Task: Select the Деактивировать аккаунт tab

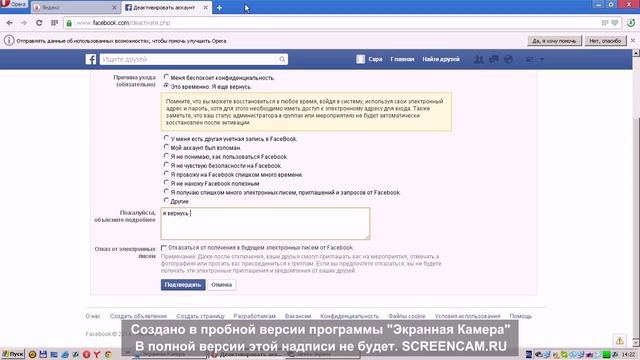Action: click(163, 7)
